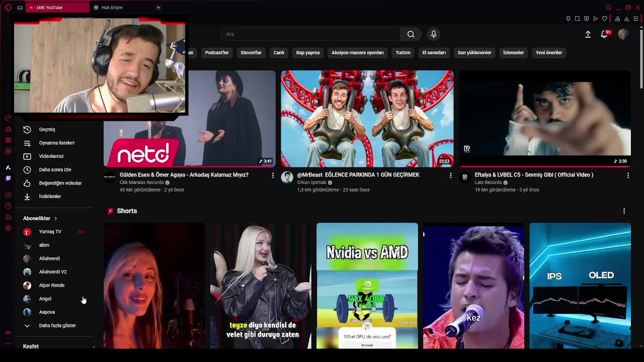Select the İzlenenler filter chip
Viewport: 644px width, 362px height.
point(514,52)
